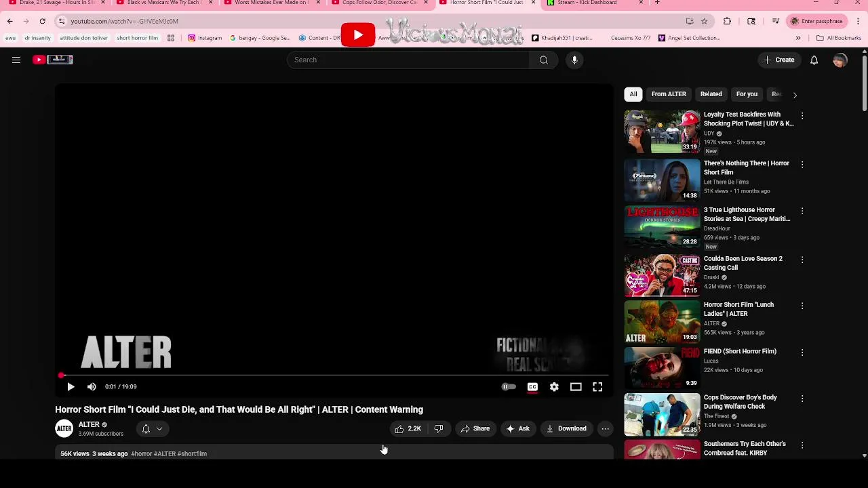Open the browser extensions puzzle icon
This screenshot has height=488, width=868.
(x=727, y=21)
